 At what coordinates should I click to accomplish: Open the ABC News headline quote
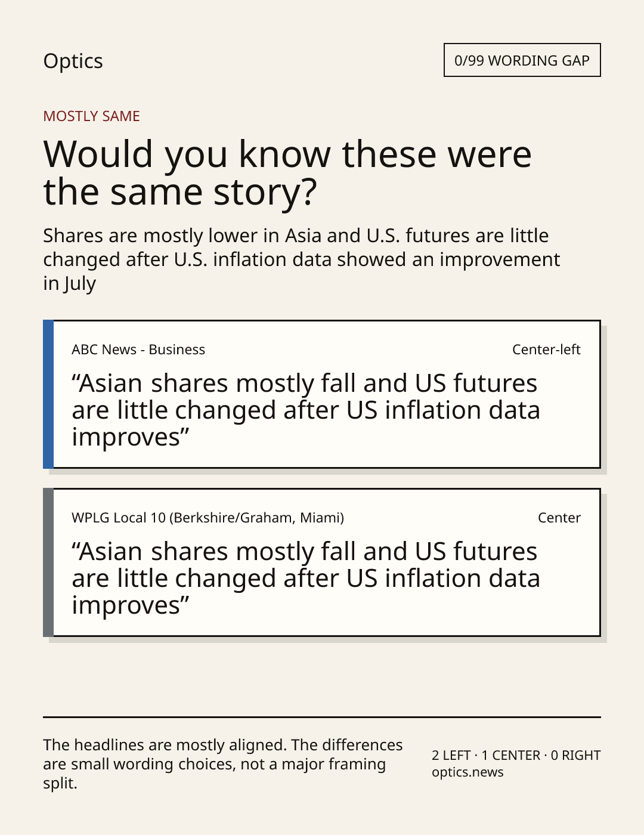point(305,410)
